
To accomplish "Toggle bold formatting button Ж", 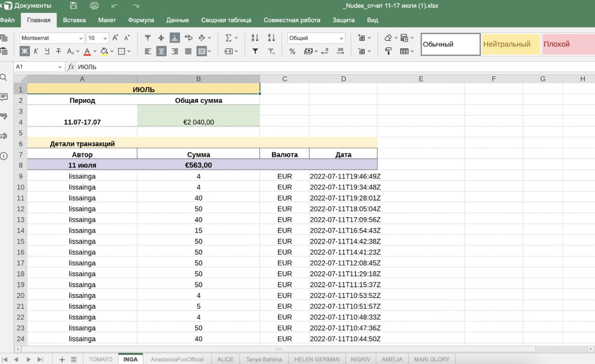I will [25, 51].
